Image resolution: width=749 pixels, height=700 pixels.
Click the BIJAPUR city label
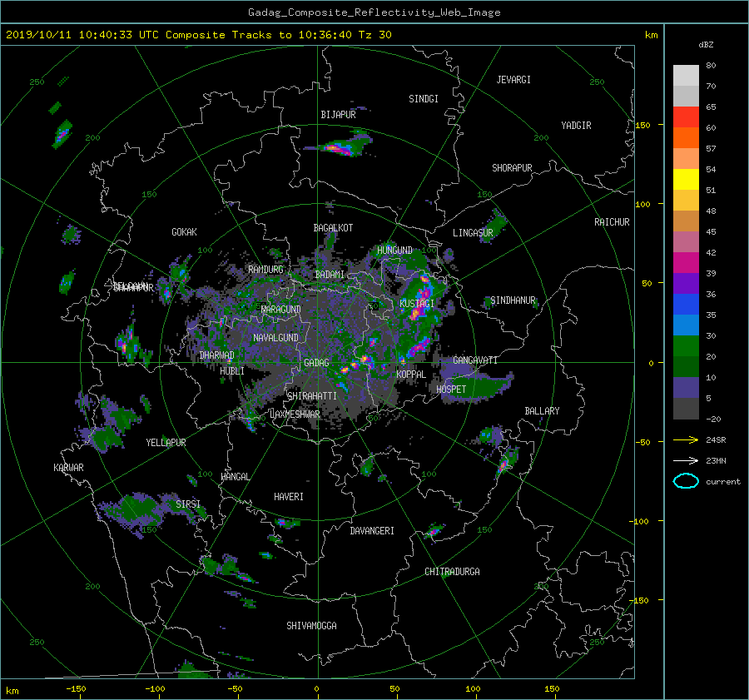(x=338, y=115)
